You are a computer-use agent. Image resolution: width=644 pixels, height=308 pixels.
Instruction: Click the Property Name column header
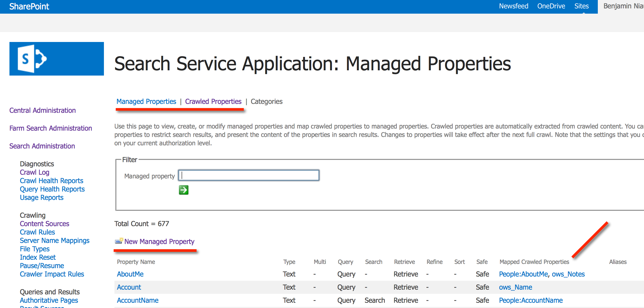[x=136, y=262]
